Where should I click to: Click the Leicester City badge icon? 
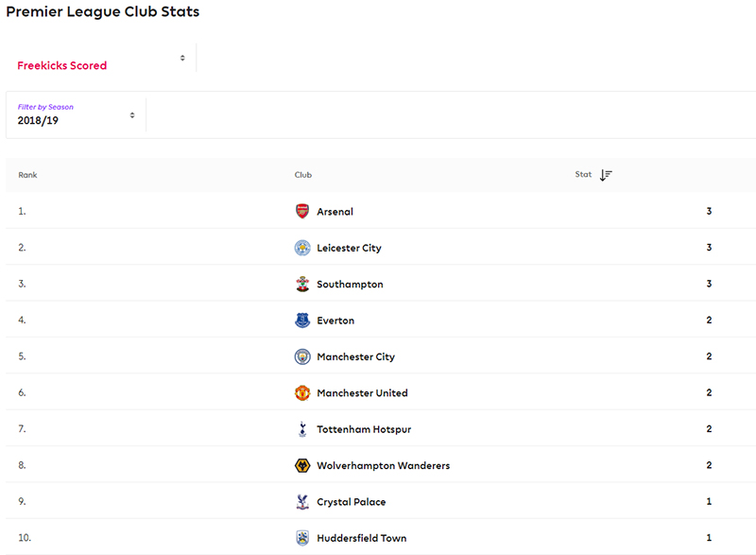302,248
